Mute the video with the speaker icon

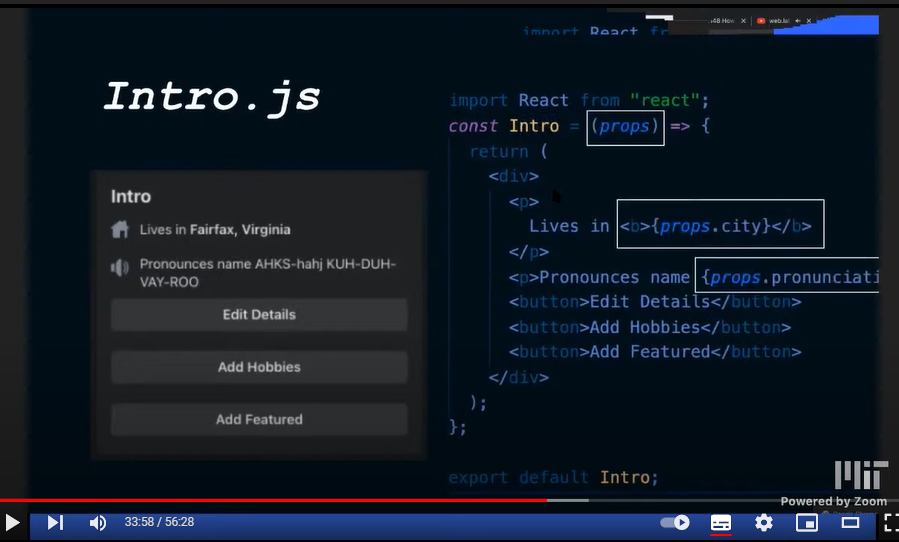(x=98, y=522)
